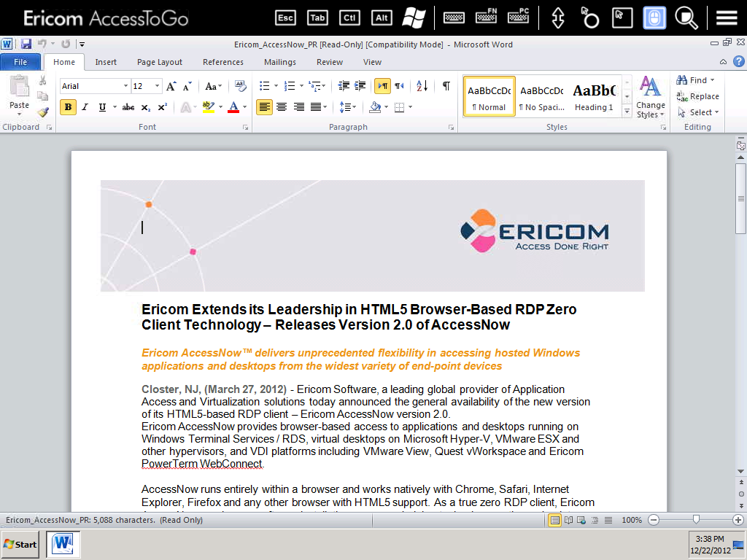Image resolution: width=747 pixels, height=560 pixels.
Task: Tap the cursor window mode icon
Action: [x=622, y=18]
